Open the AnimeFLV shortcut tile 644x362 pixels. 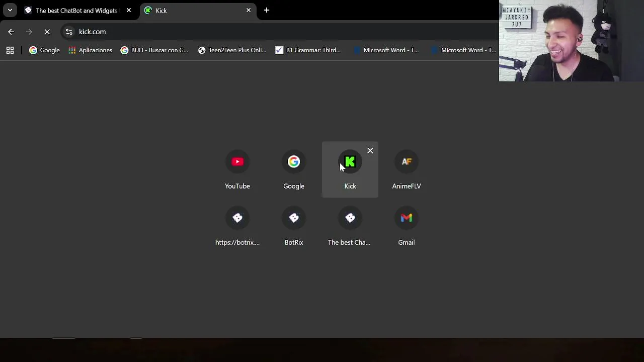(x=407, y=170)
